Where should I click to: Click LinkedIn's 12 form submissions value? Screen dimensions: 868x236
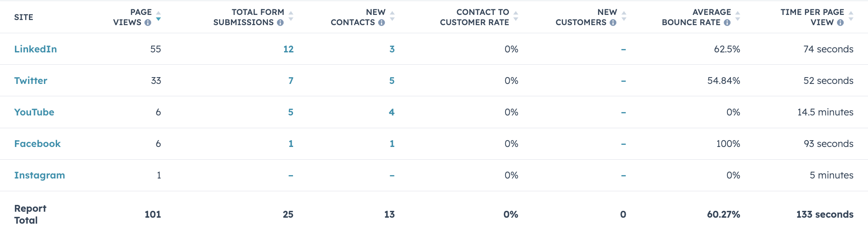click(x=288, y=49)
